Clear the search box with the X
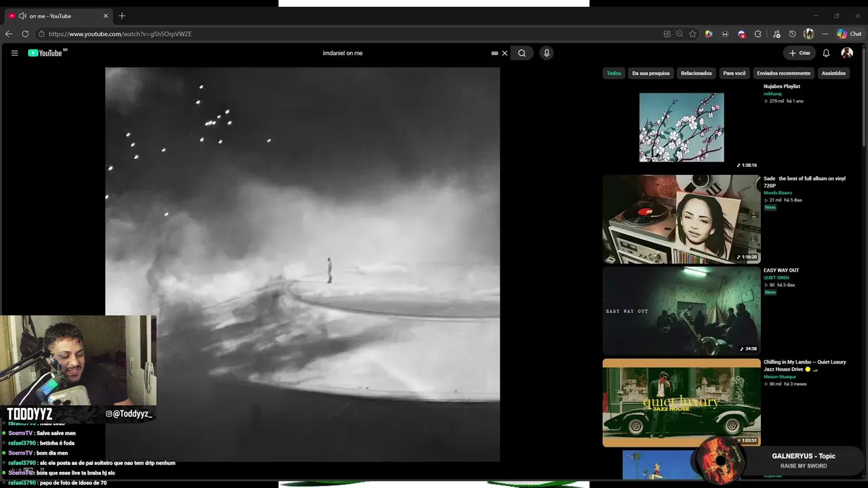 click(505, 53)
